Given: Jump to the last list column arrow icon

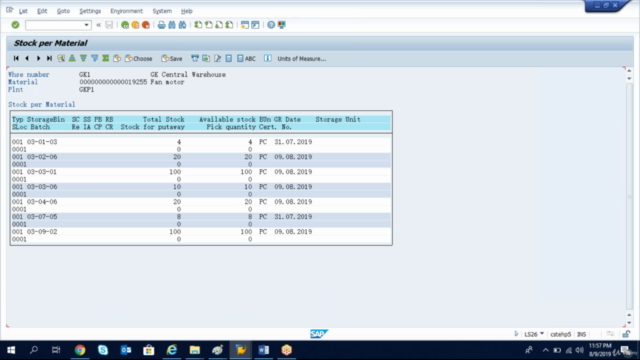Looking at the screenshot, I should click(x=49, y=58).
